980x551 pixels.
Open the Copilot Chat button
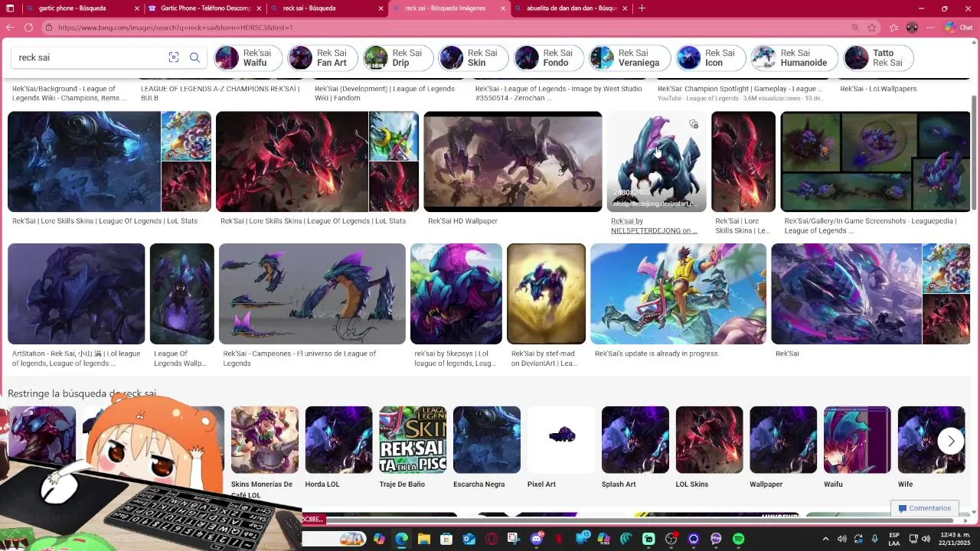[x=959, y=28]
